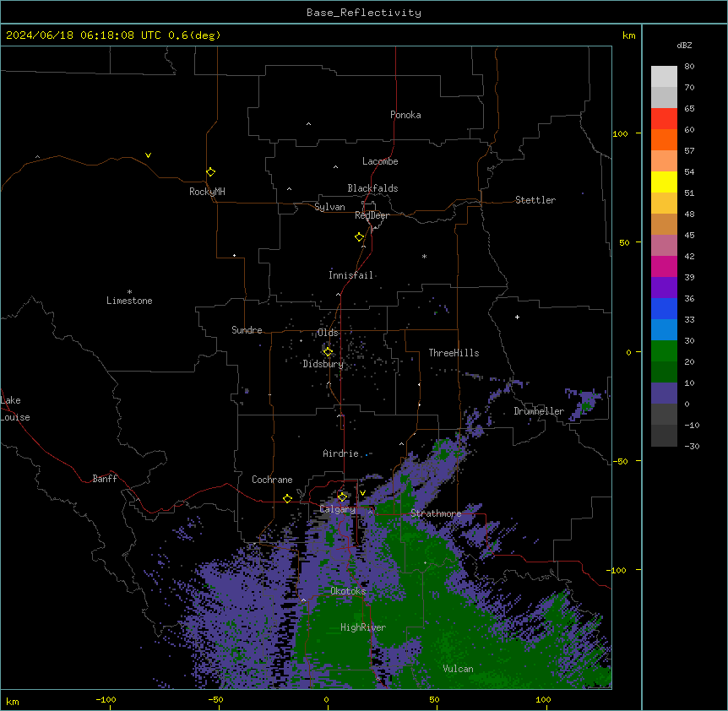Click the Vulcan label
728x711 pixels.
458,669
